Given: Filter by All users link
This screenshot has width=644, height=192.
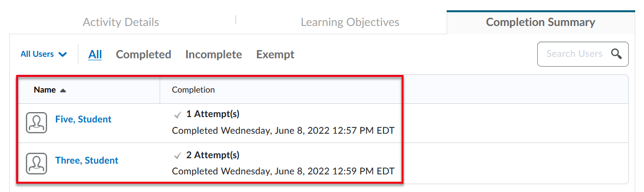Looking at the screenshot, I should click(x=95, y=54).
